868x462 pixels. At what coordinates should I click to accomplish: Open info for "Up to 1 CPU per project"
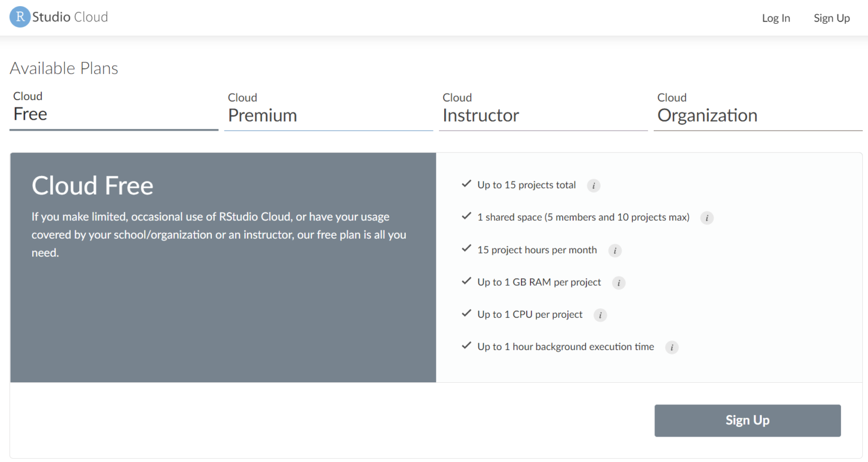coord(600,315)
